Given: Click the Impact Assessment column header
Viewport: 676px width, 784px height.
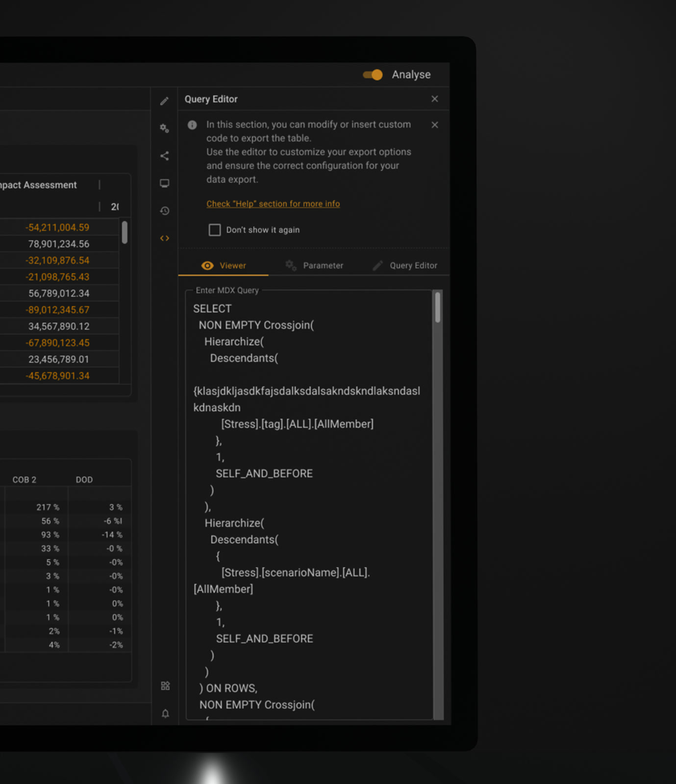Looking at the screenshot, I should tap(38, 185).
